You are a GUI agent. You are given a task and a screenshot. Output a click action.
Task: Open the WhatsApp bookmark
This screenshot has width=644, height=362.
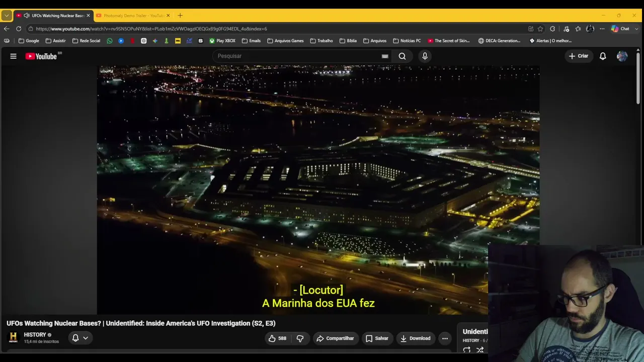coord(110,41)
